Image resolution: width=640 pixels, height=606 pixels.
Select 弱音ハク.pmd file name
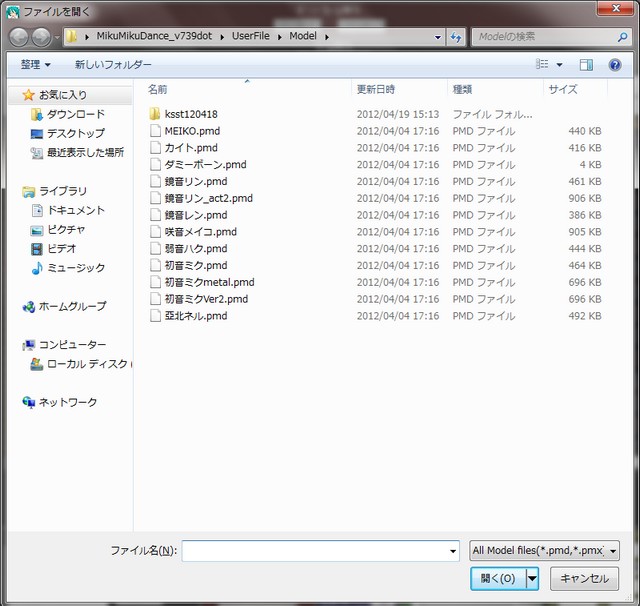(196, 249)
